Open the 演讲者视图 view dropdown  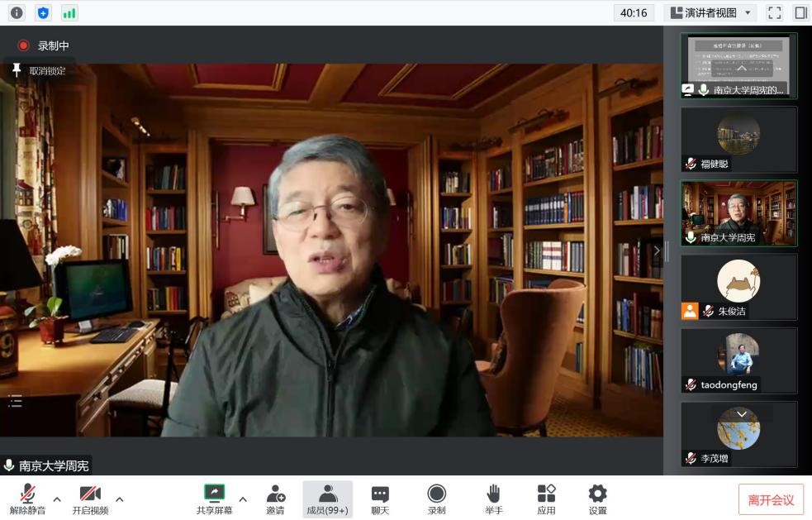point(712,12)
